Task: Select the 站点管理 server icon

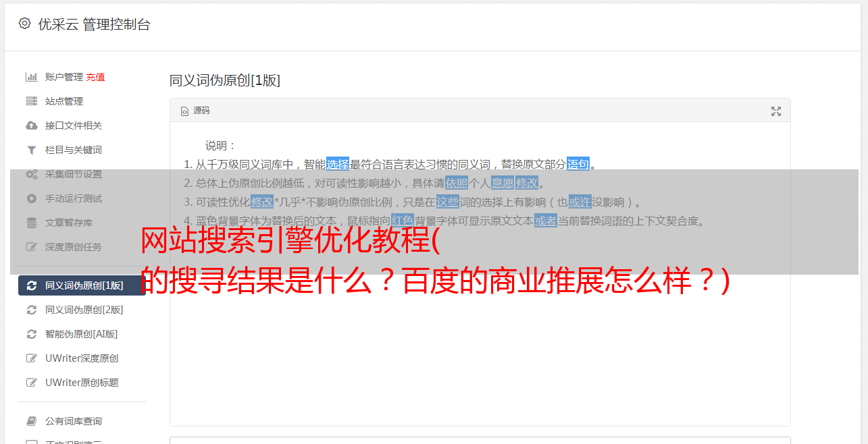Action: click(31, 101)
